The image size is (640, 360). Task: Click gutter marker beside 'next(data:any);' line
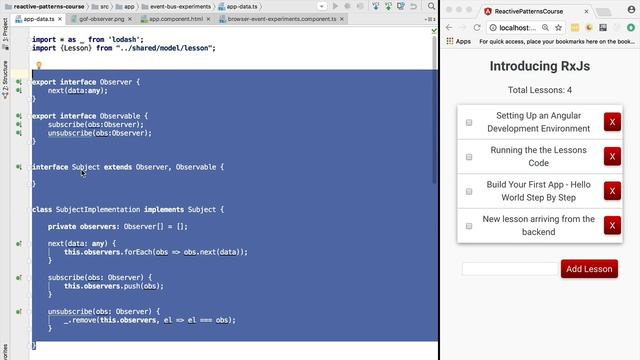(19, 90)
